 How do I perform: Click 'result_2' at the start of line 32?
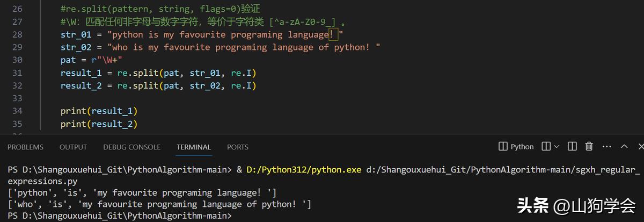click(82, 85)
